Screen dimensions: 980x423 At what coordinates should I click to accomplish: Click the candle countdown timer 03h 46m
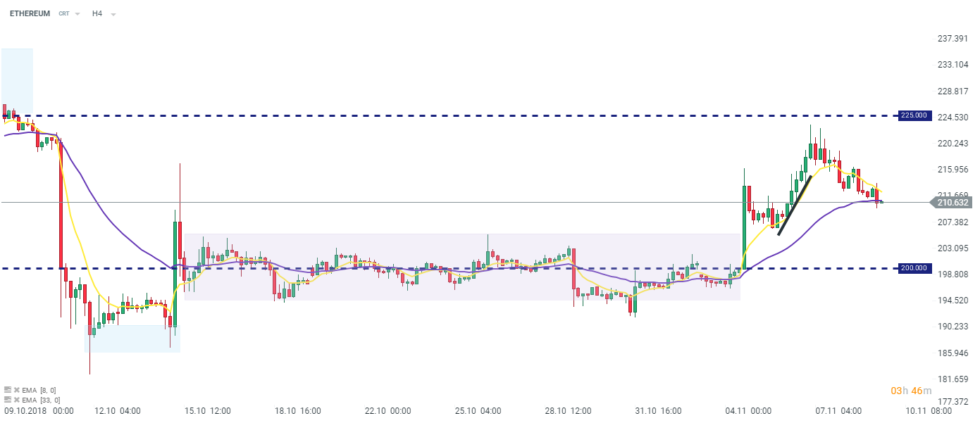pyautogui.click(x=911, y=391)
